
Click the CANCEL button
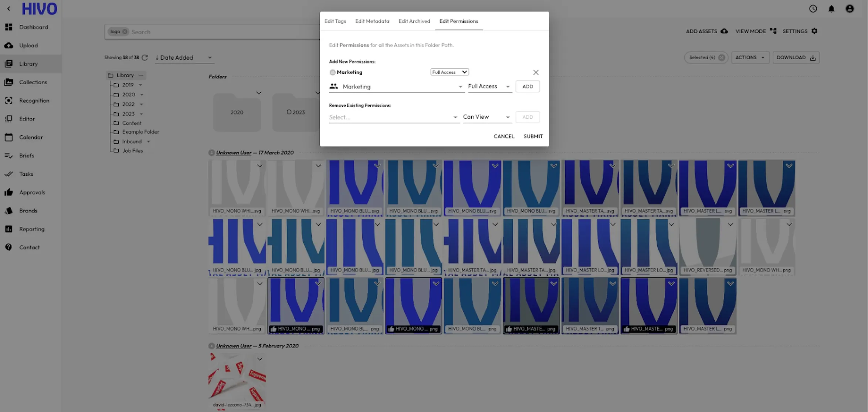coord(504,136)
